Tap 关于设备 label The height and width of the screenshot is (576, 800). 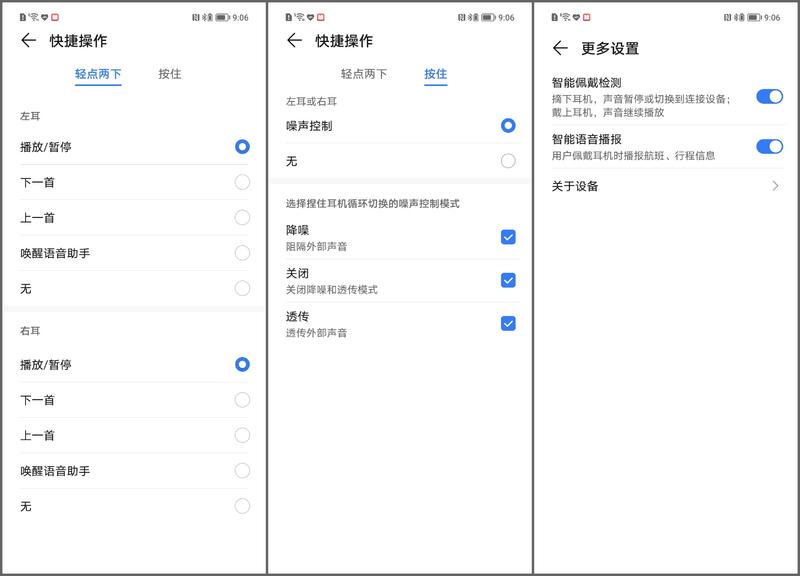[575, 186]
